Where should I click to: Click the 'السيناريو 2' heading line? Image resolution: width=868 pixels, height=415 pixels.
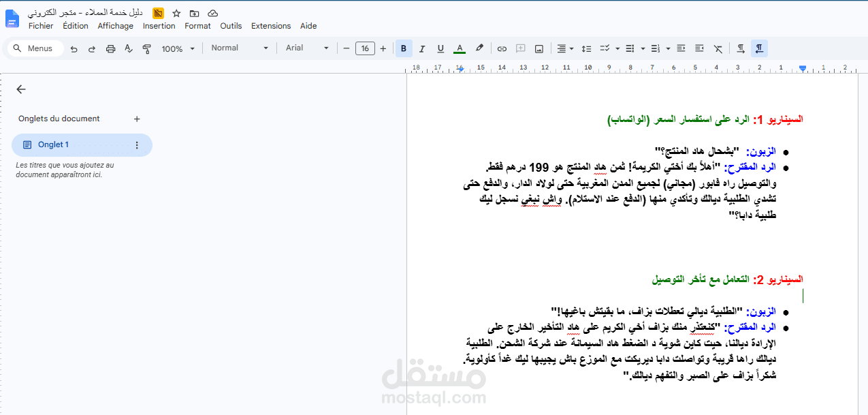(x=727, y=279)
